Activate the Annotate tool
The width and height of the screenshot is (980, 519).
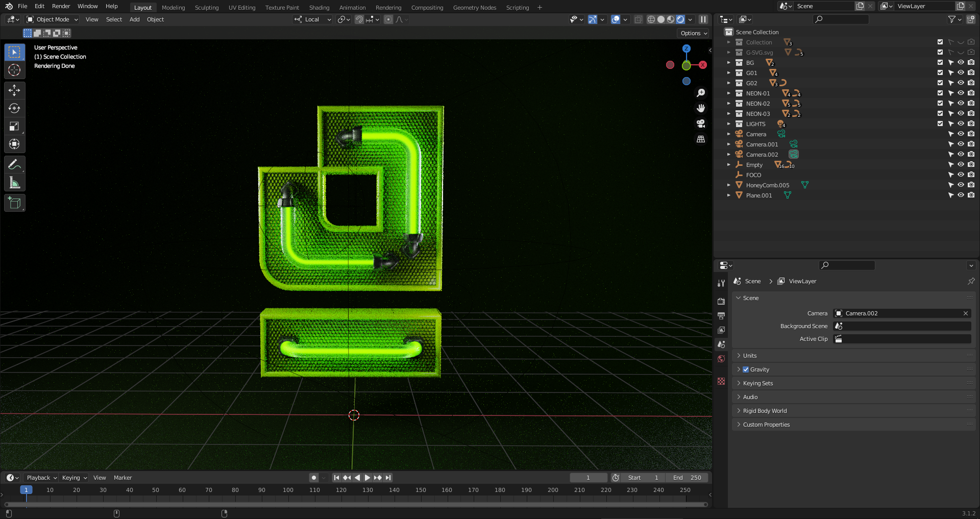coord(14,164)
